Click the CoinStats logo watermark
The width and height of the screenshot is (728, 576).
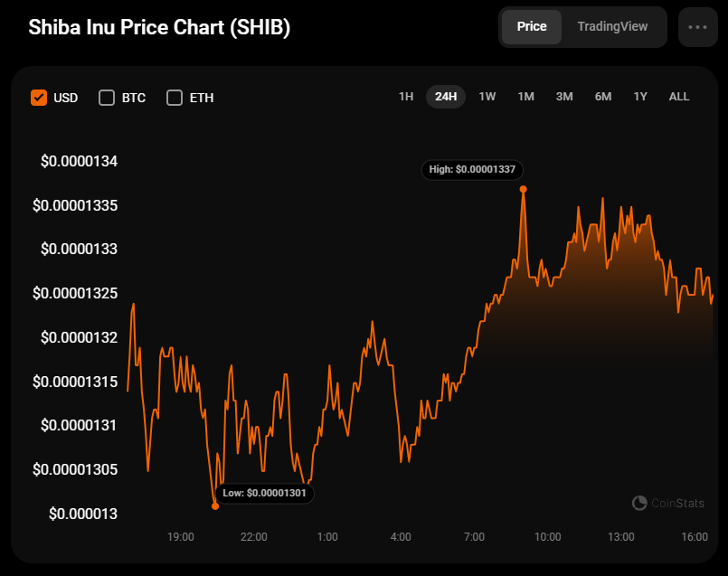tap(668, 503)
